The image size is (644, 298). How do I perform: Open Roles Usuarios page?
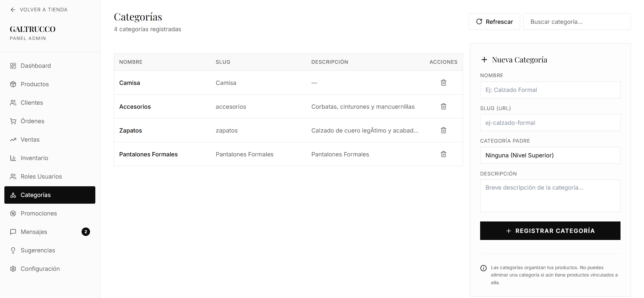click(x=41, y=177)
